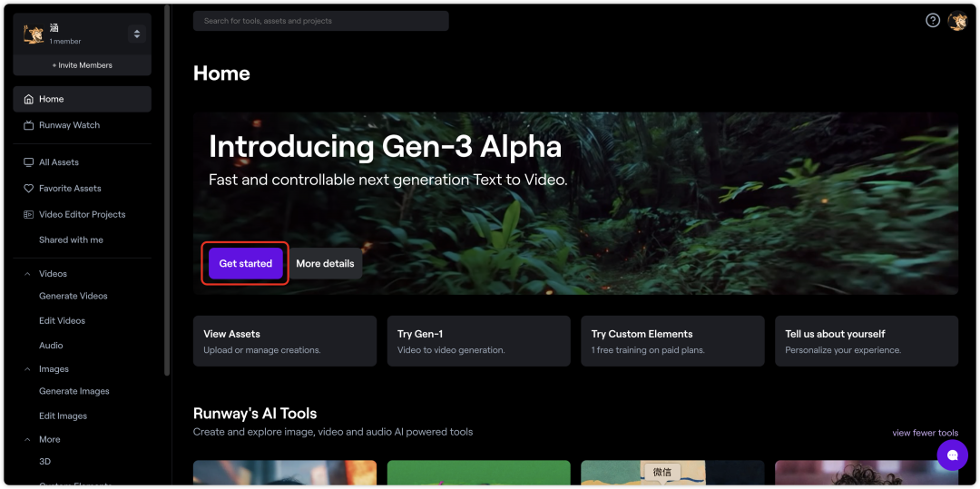Click the '1 member' text
The width and height of the screenshot is (980, 489).
click(x=65, y=42)
